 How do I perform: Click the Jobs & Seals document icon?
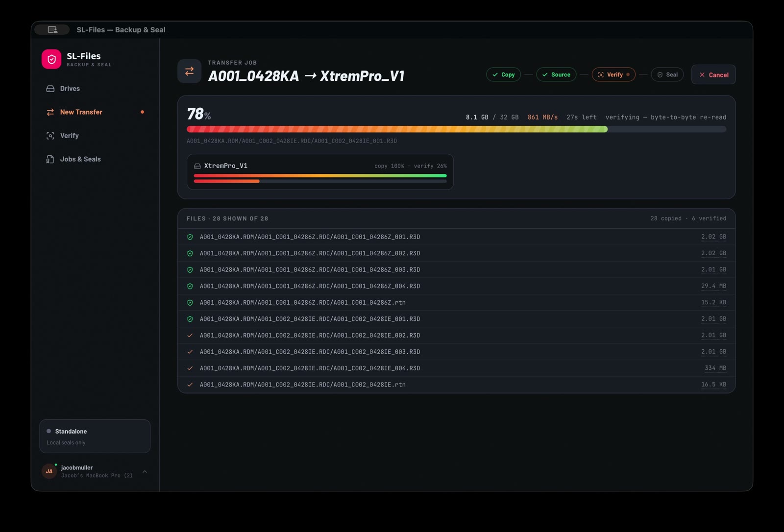50,159
